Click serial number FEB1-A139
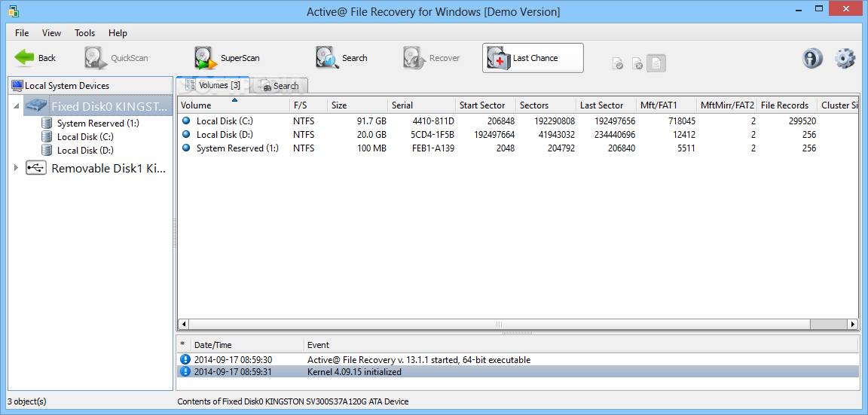 (x=433, y=148)
